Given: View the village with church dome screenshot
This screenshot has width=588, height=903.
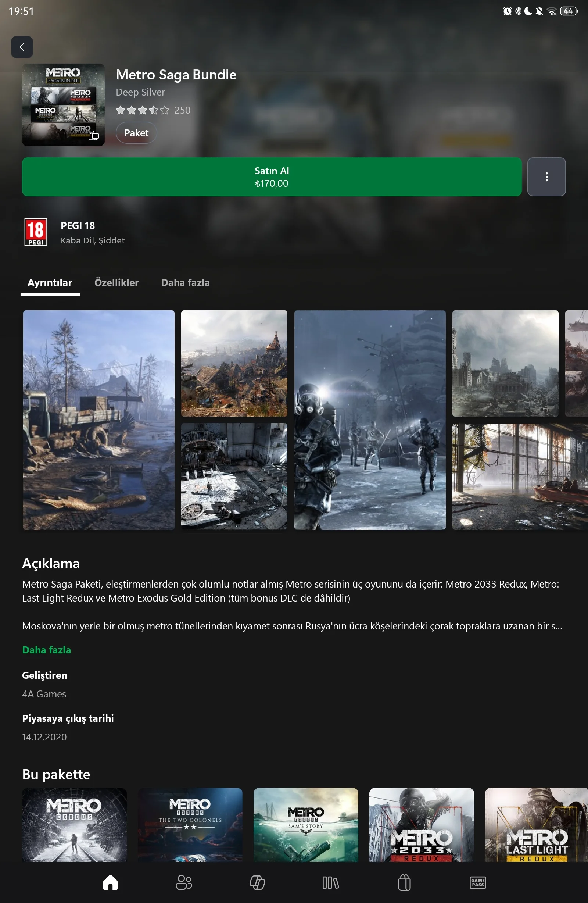Looking at the screenshot, I should tap(234, 364).
